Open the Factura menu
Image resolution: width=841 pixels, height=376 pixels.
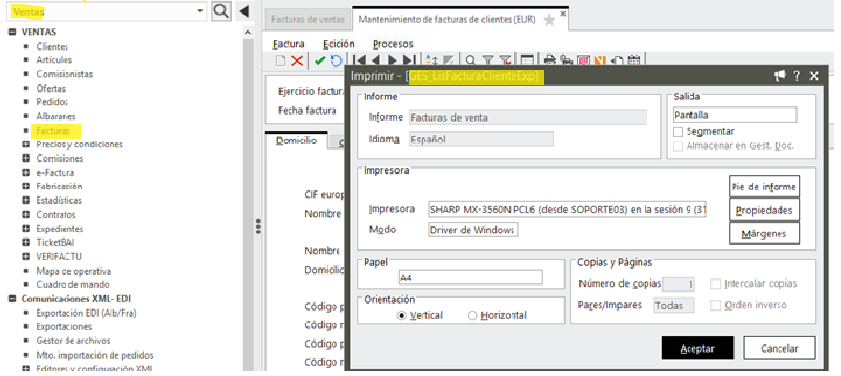pyautogui.click(x=289, y=44)
